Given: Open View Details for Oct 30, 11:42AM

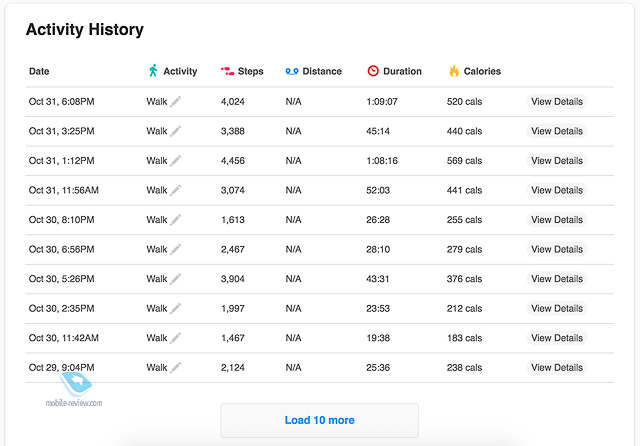Looking at the screenshot, I should click(x=557, y=338).
